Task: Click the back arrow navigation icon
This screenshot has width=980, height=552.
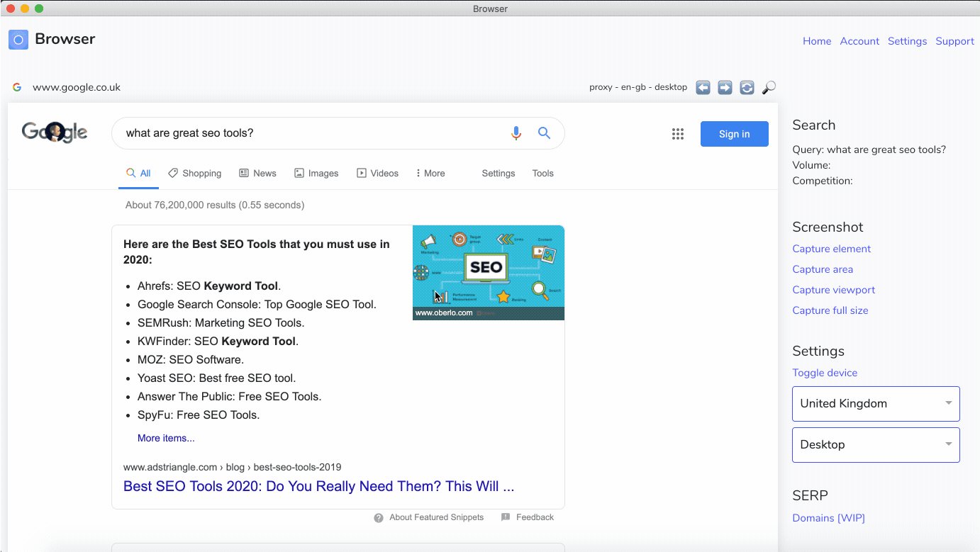Action: pyautogui.click(x=703, y=87)
